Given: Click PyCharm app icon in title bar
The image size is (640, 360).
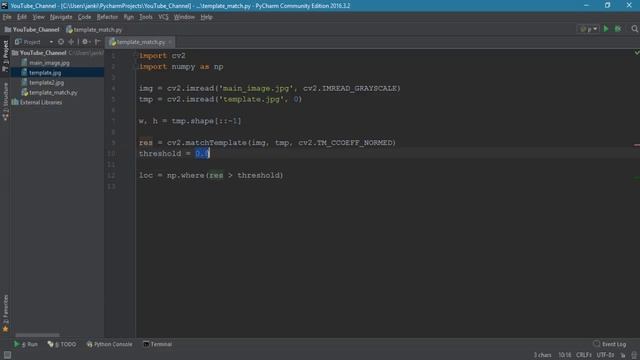Looking at the screenshot, I should [x=4, y=5].
